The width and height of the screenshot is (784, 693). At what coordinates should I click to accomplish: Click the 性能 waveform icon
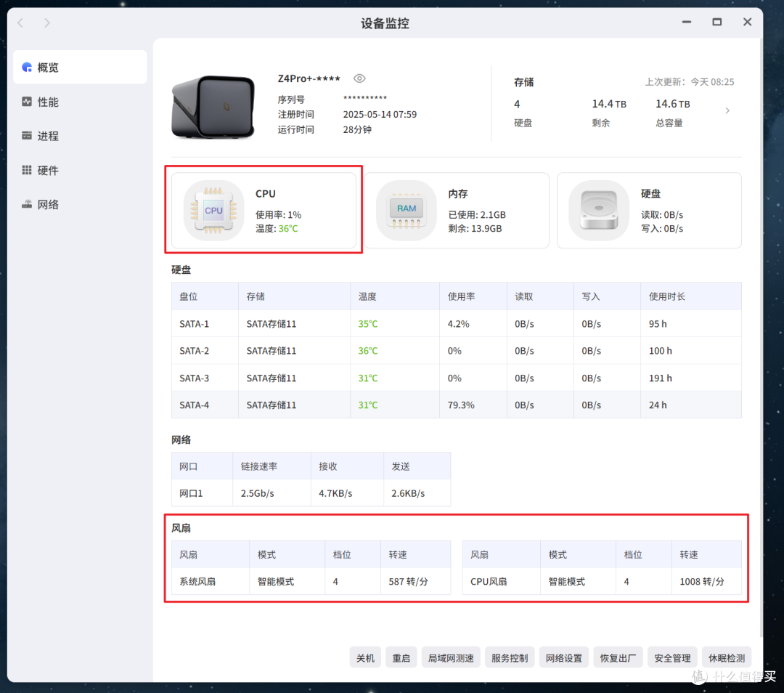tap(27, 102)
